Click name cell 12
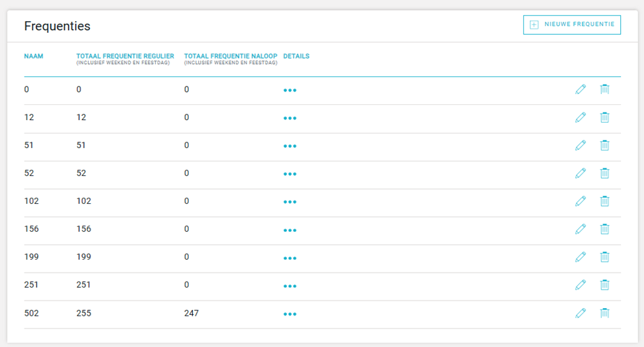This screenshot has height=347, width=644. point(29,117)
